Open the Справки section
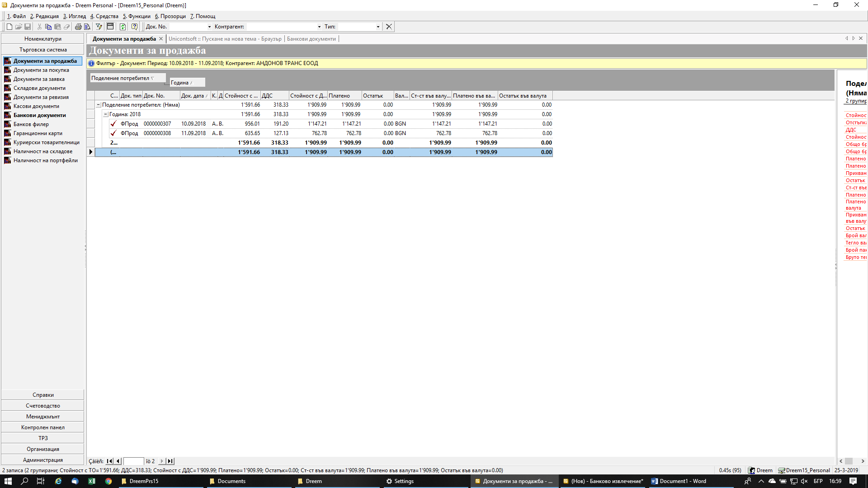Viewport: 868px width, 488px height. [43, 395]
